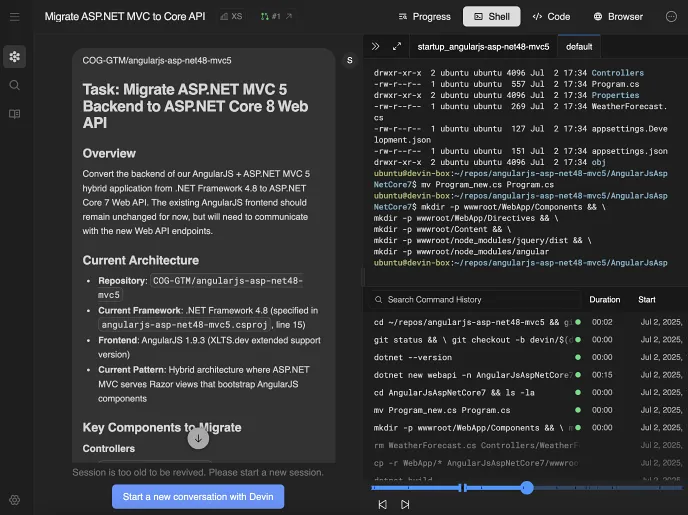688x515 pixels.
Task: Open the search icon in sidebar
Action: click(x=14, y=85)
